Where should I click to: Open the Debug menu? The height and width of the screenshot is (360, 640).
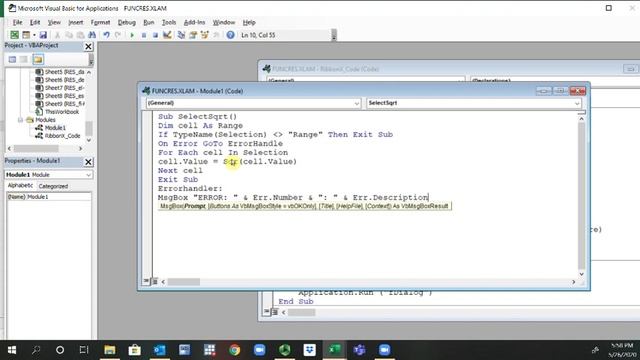click(x=127, y=22)
